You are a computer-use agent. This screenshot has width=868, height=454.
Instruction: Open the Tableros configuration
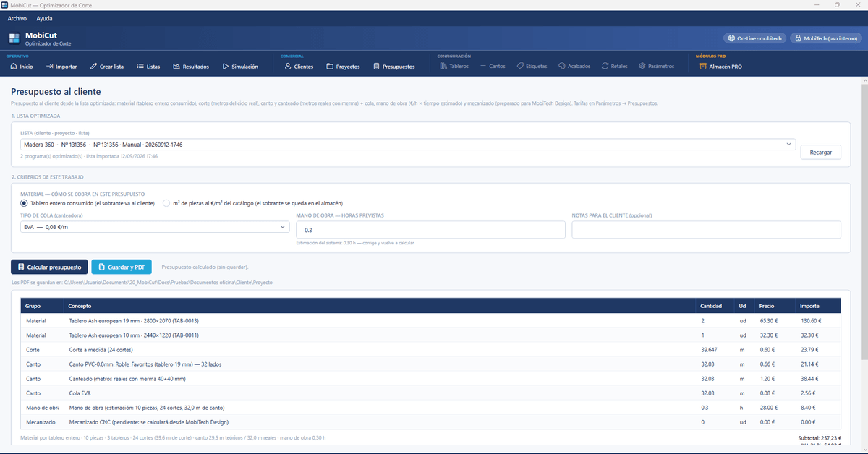click(454, 66)
